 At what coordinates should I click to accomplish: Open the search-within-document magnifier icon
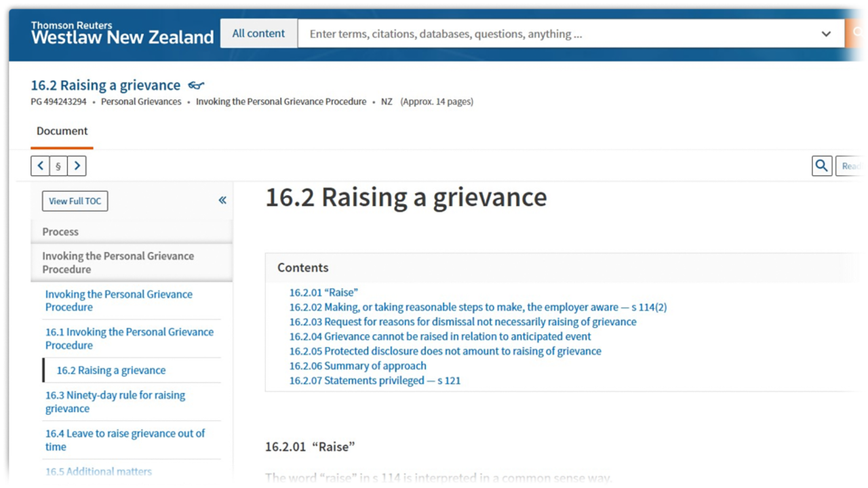point(822,166)
